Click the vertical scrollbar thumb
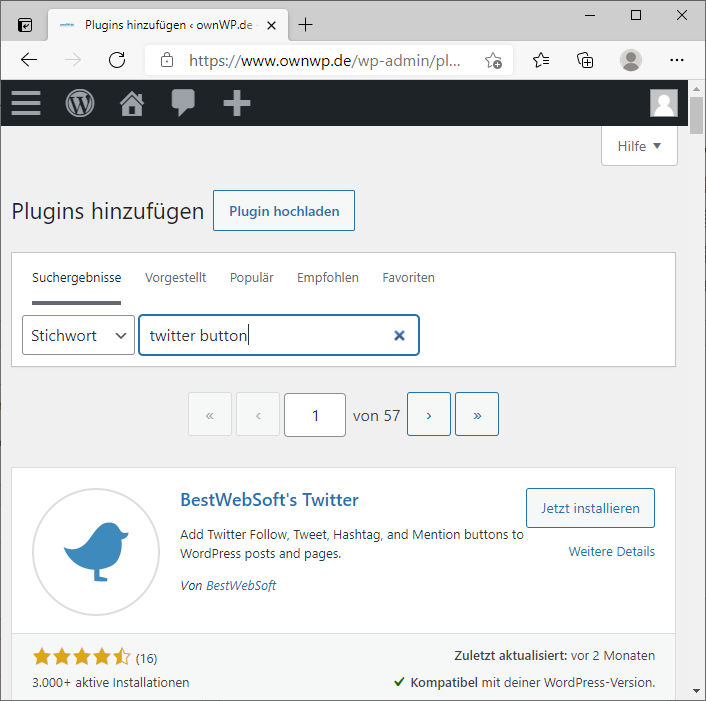Viewport: 706px width, 701px height. point(697,115)
